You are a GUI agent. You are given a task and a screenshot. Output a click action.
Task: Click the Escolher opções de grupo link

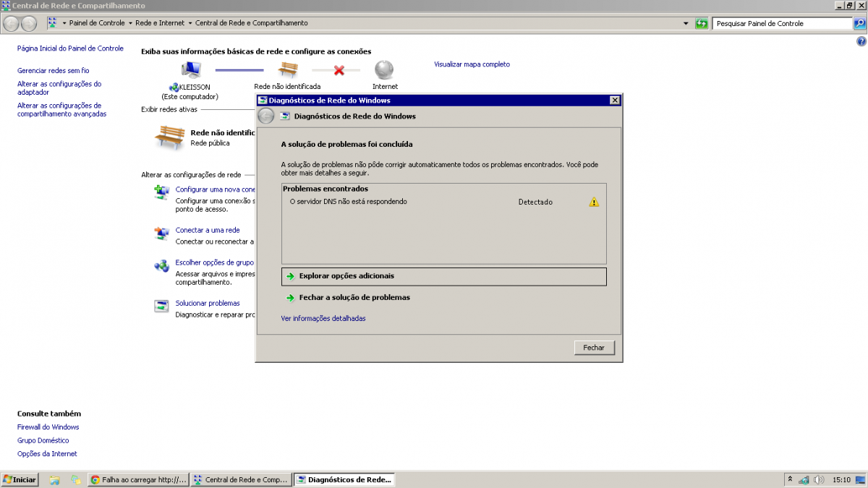[215, 263]
